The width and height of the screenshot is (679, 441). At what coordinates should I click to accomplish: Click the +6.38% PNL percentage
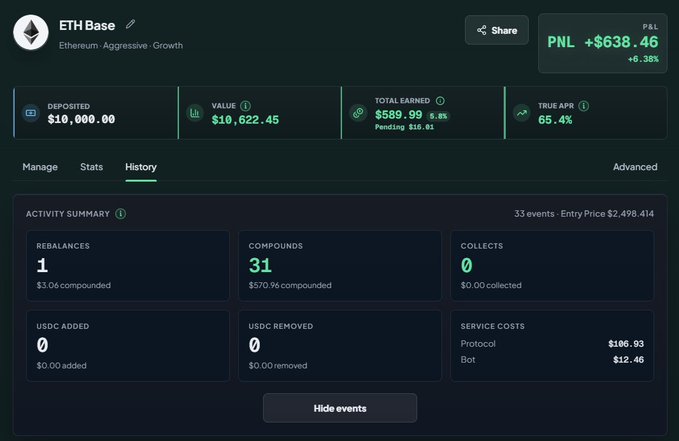tap(643, 59)
